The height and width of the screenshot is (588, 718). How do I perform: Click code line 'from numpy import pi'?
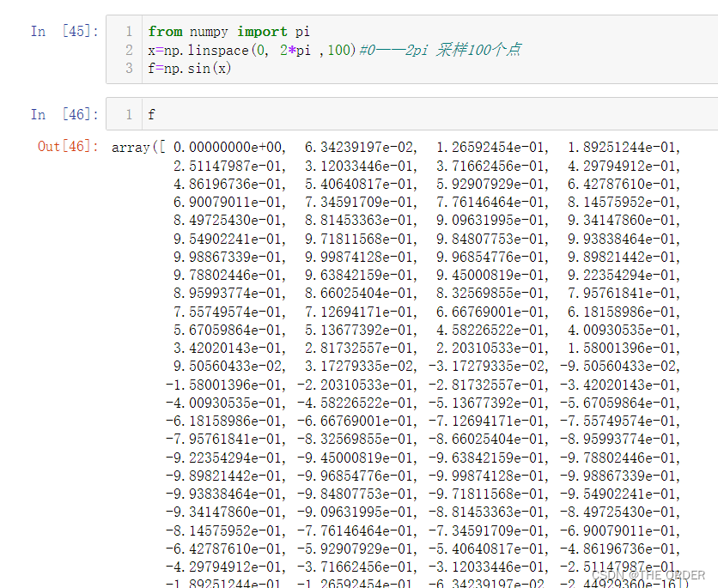pyautogui.click(x=228, y=32)
